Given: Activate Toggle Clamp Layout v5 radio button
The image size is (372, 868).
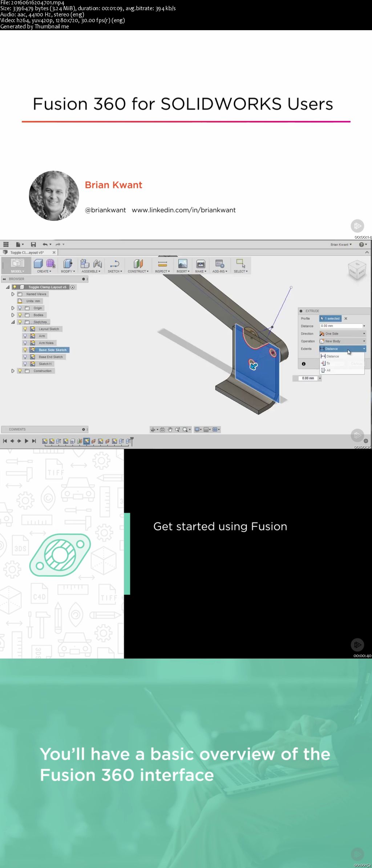Looking at the screenshot, I should (73, 287).
